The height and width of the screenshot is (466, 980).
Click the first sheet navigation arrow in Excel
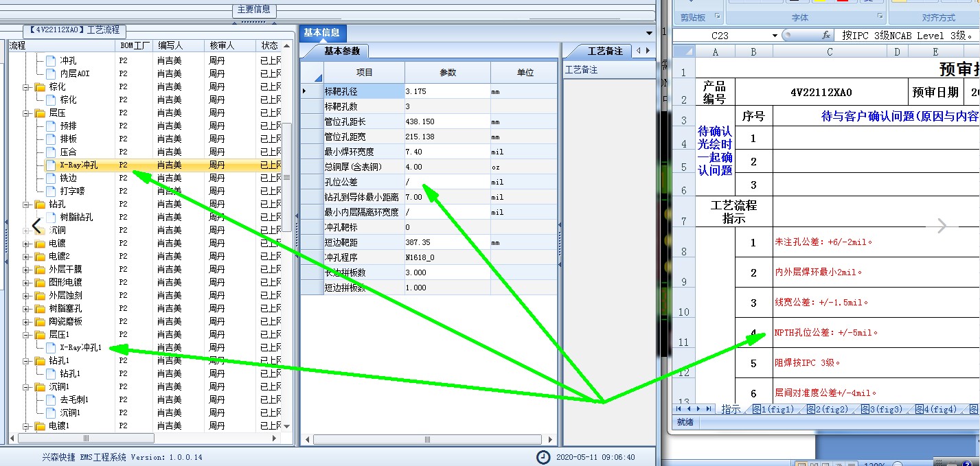click(679, 409)
